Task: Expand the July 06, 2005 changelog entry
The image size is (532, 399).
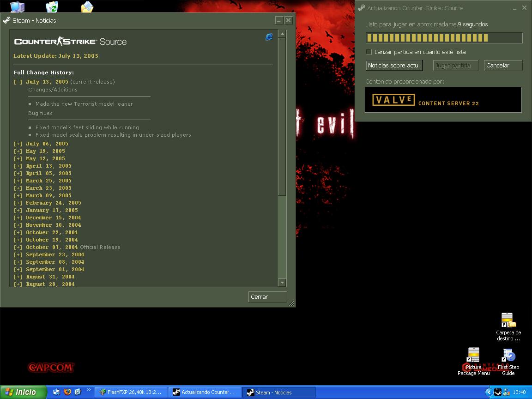Action: click(18, 144)
